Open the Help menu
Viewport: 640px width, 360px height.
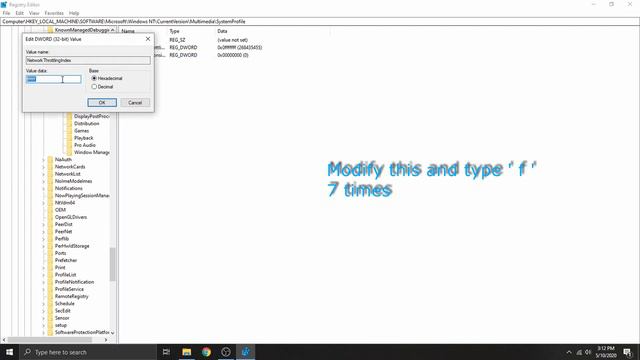[x=74, y=13]
